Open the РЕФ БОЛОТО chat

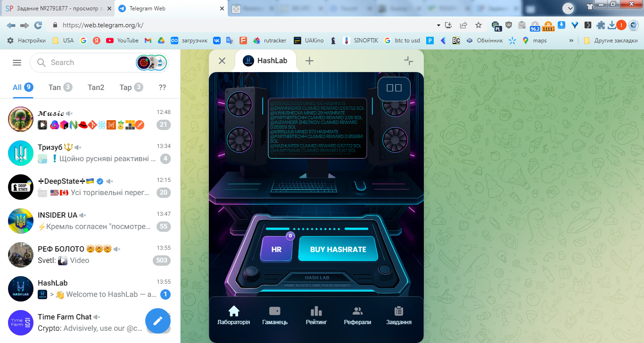90,255
